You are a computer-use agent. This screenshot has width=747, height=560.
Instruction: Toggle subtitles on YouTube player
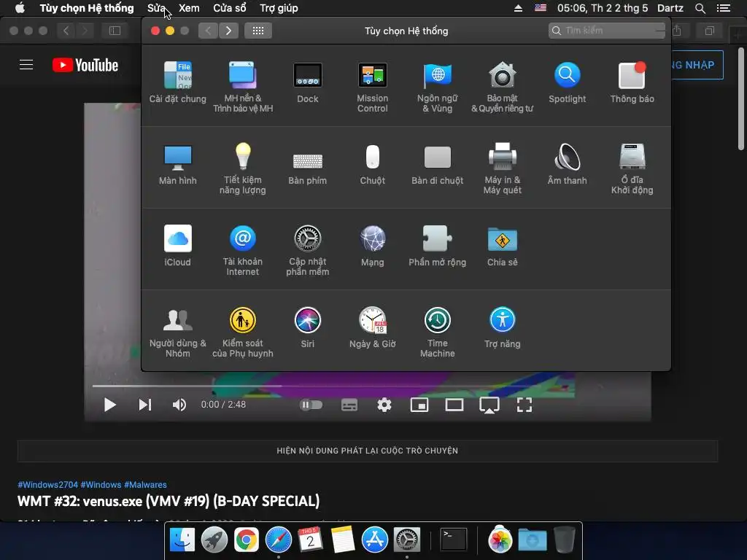click(349, 405)
